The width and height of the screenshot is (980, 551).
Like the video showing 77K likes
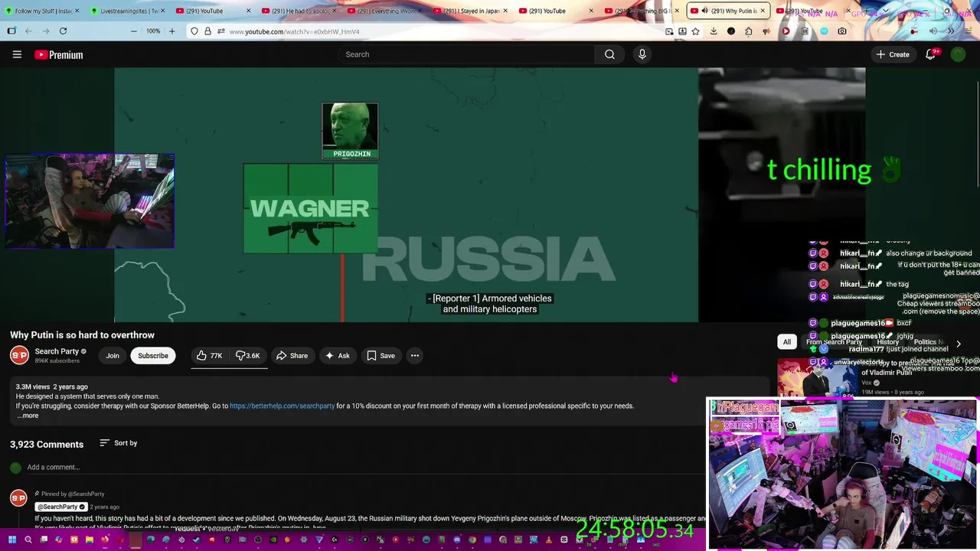click(x=209, y=355)
